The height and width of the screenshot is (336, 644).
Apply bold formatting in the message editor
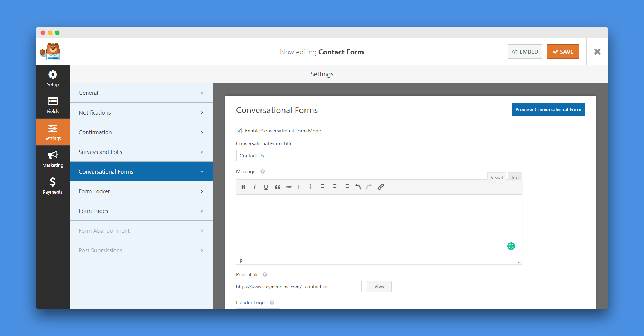pyautogui.click(x=243, y=186)
